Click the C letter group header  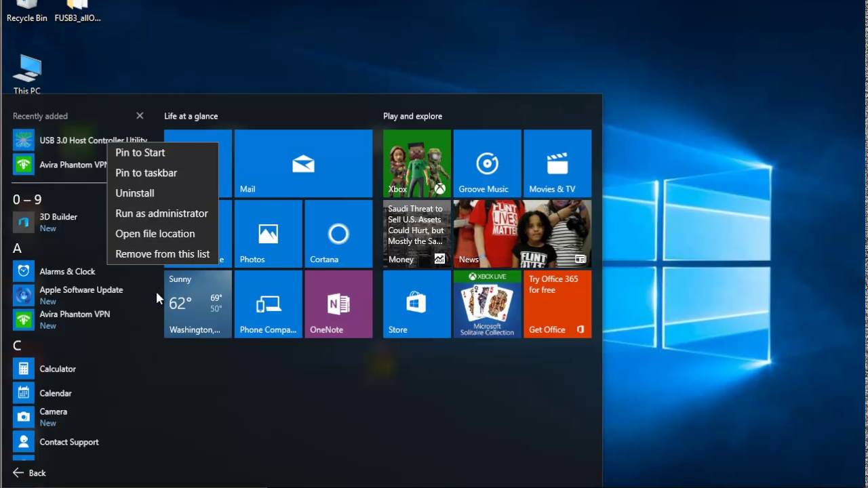click(17, 346)
